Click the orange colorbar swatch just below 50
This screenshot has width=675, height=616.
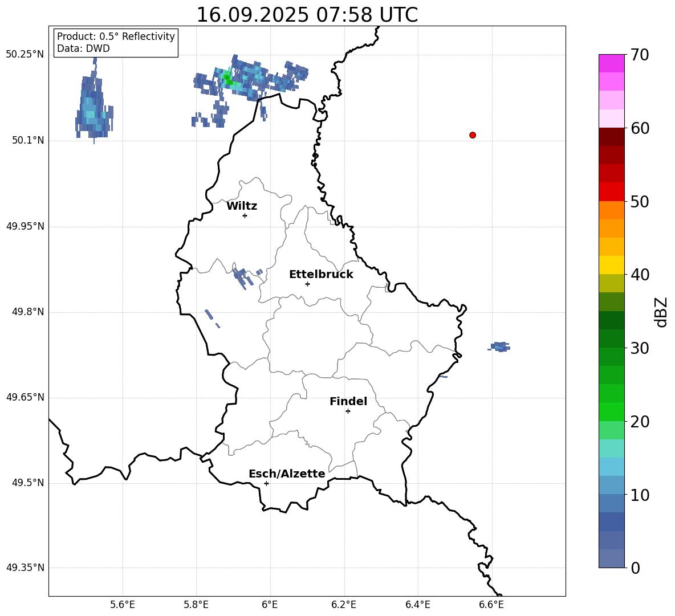(612, 210)
